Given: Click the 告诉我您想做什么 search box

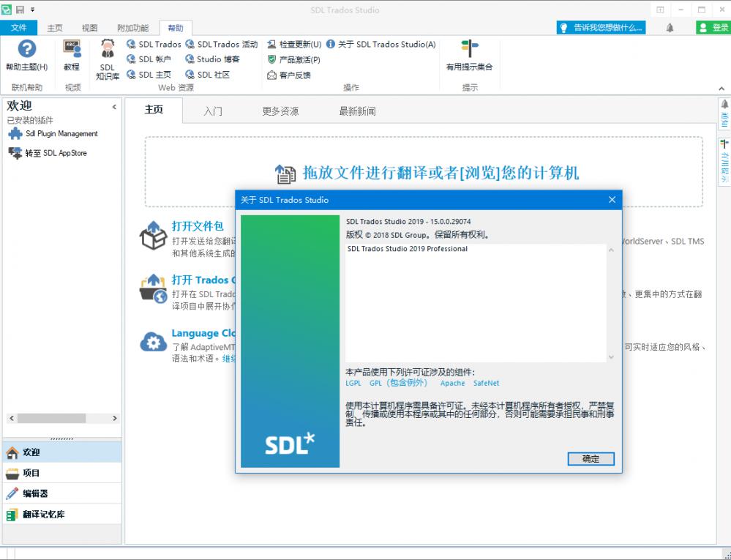Looking at the screenshot, I should pos(601,28).
